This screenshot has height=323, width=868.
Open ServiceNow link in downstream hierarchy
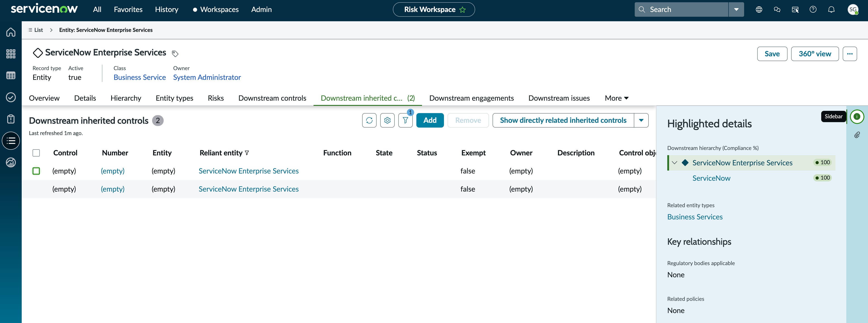[711, 178]
